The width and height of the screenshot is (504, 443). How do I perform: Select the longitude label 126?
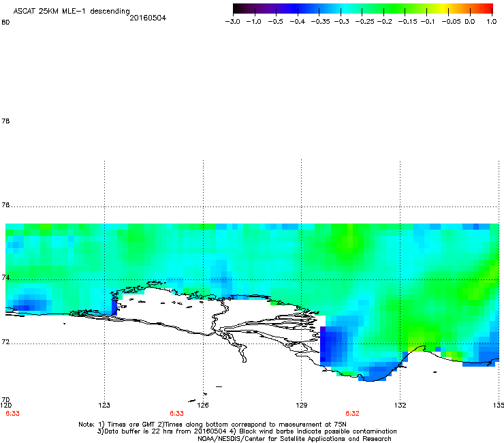click(x=203, y=405)
